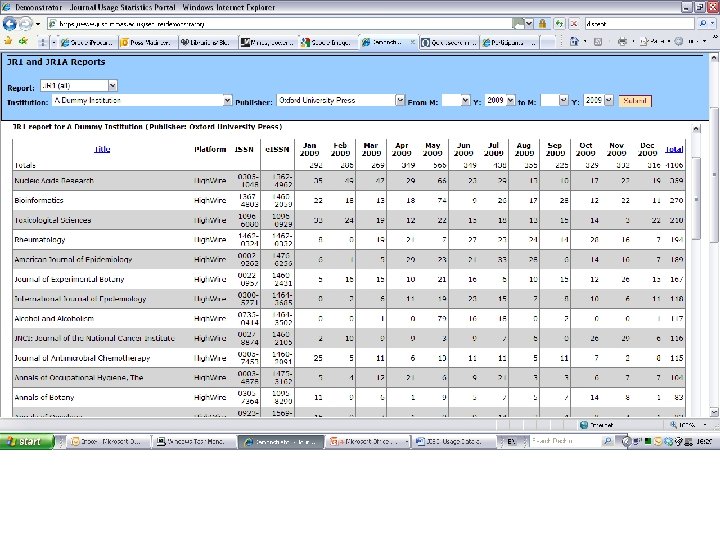Click the Home icon in IE command bar
This screenshot has width=720, height=540.
[x=574, y=42]
